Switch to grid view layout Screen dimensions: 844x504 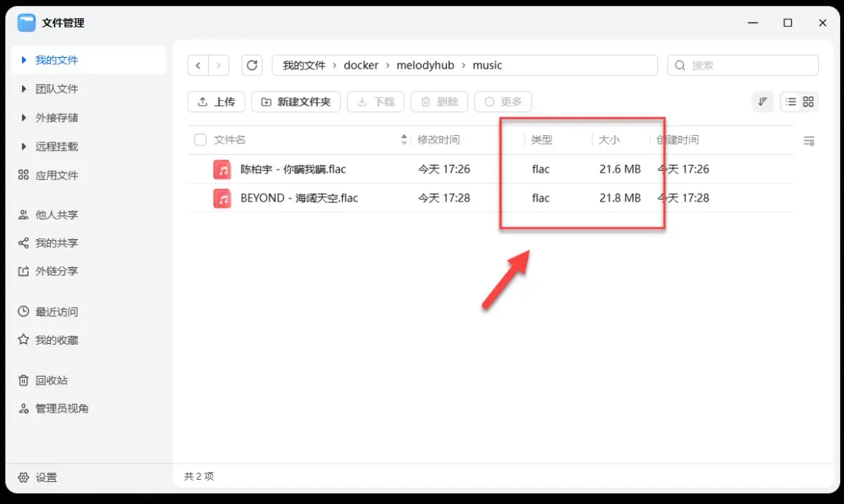pos(808,102)
